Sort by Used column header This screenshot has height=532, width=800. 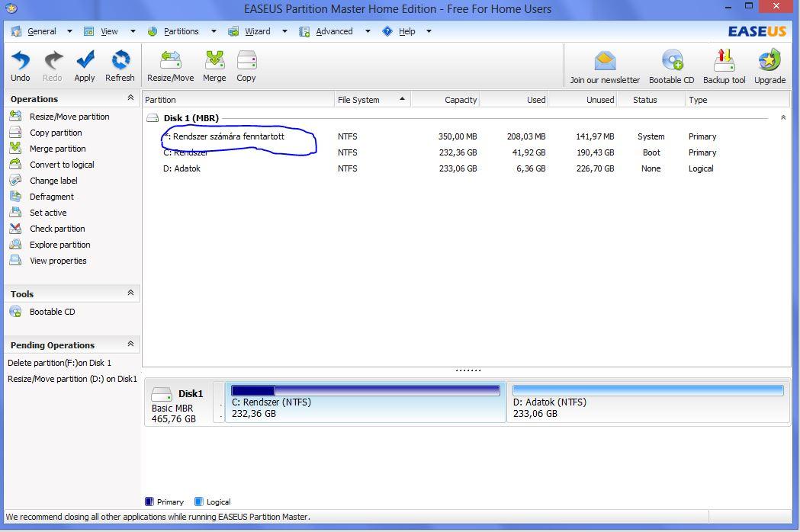pos(514,99)
